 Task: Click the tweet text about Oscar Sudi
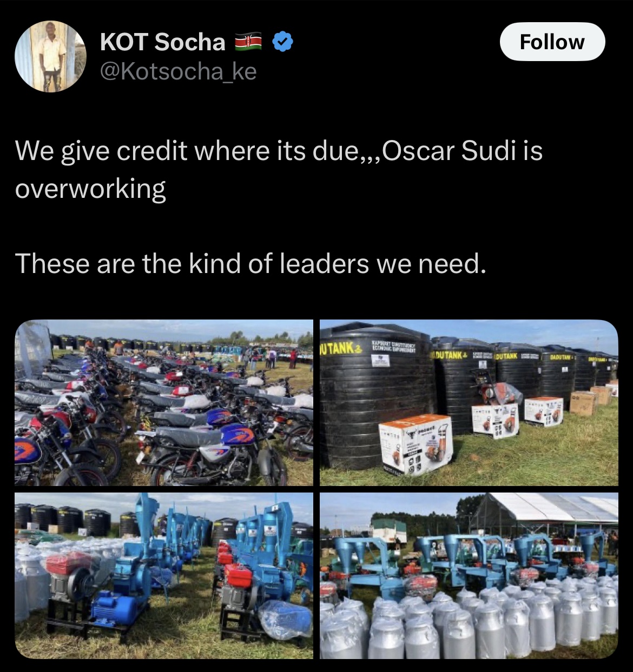(x=279, y=169)
